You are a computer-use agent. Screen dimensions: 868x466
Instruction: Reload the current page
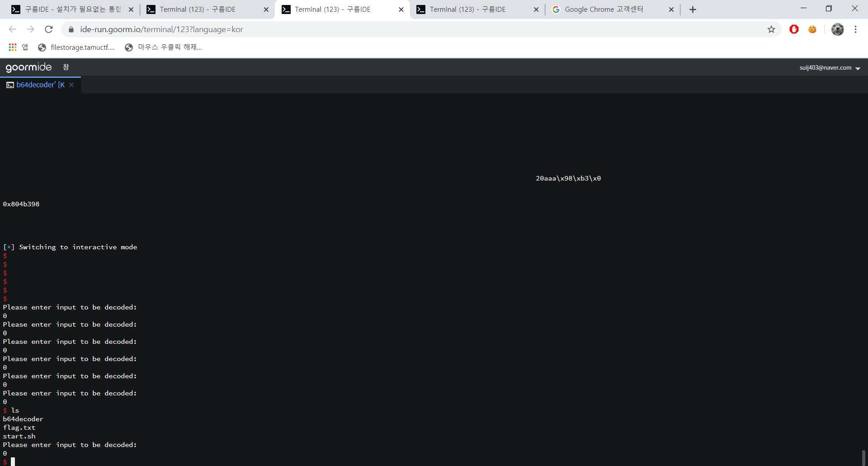[49, 29]
